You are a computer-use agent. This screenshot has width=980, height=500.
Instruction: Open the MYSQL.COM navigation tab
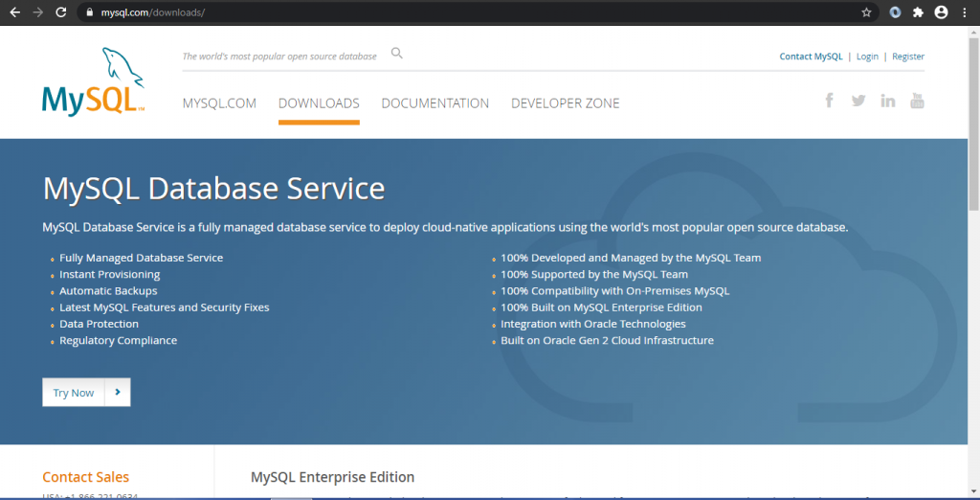(x=219, y=103)
